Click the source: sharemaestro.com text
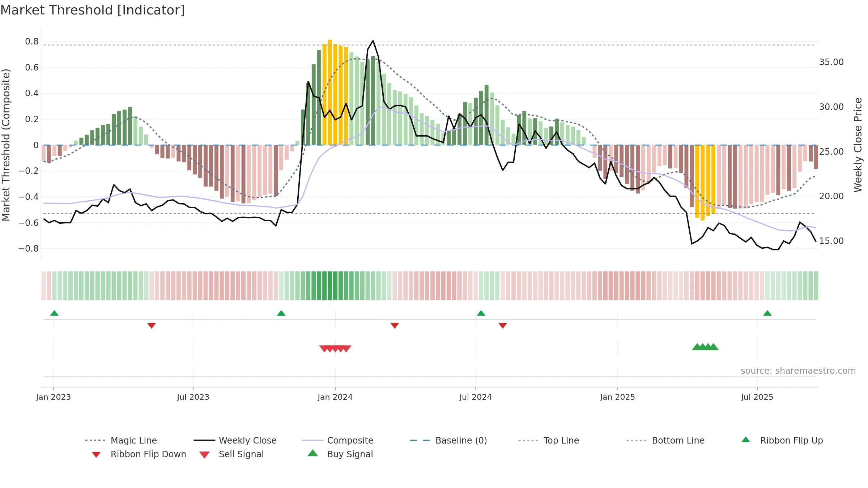 798,371
